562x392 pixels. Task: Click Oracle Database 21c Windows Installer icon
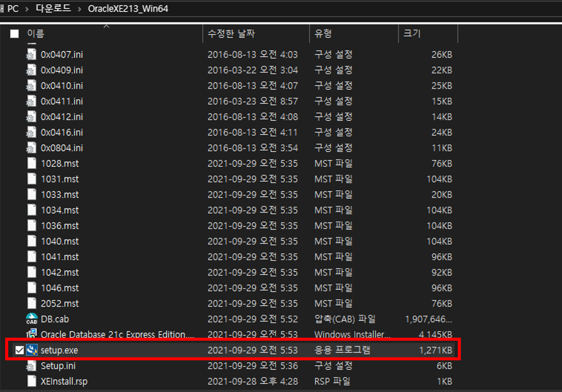pyautogui.click(x=31, y=334)
